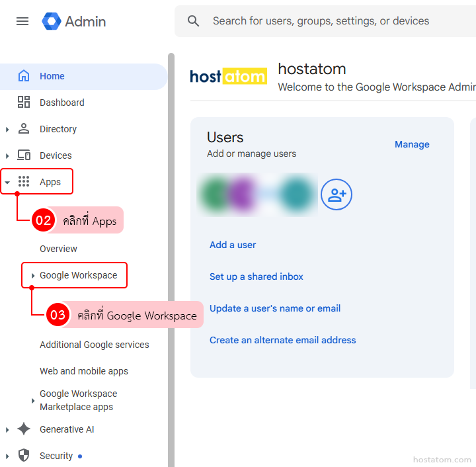Click the Home house icon
Image resolution: width=476 pixels, height=467 pixels.
24,76
